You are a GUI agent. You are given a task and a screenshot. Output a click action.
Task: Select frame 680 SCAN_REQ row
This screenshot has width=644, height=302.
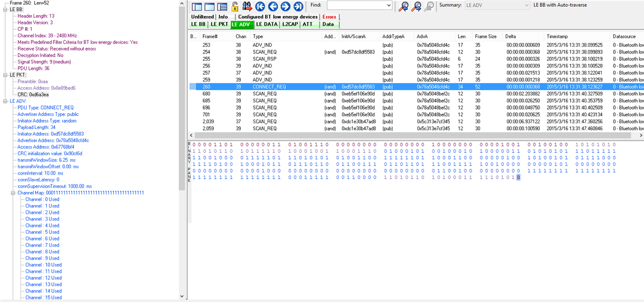[x=416, y=93]
